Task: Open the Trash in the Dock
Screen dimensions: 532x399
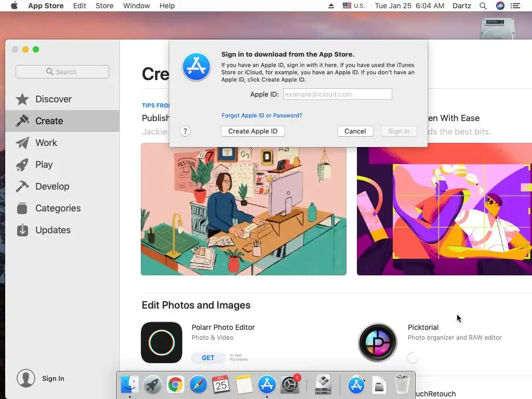Action: pos(402,385)
